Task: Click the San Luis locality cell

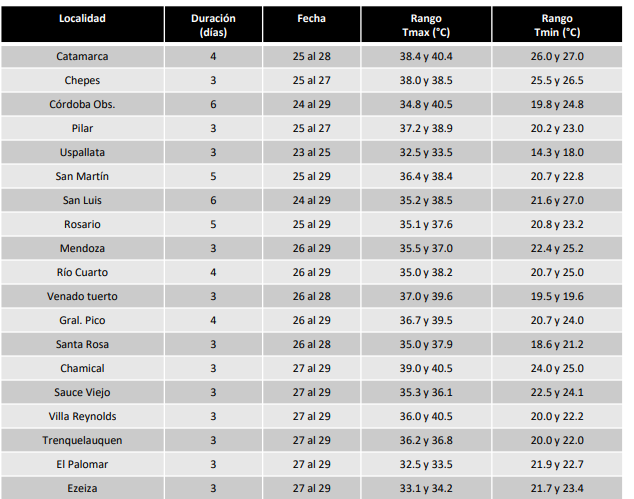Action: pos(82,201)
